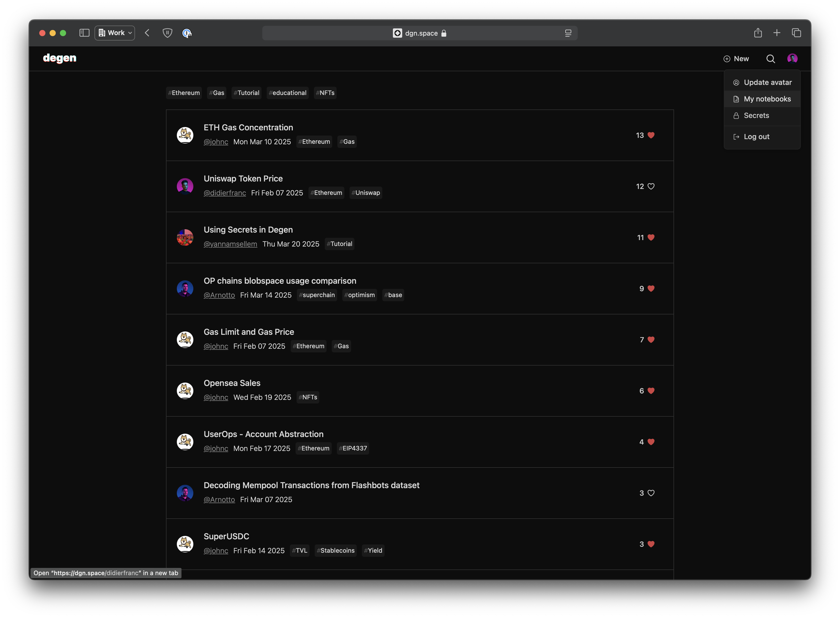The image size is (840, 618).
Task: Open ETH Gas Concentration notebook title
Action: point(248,128)
